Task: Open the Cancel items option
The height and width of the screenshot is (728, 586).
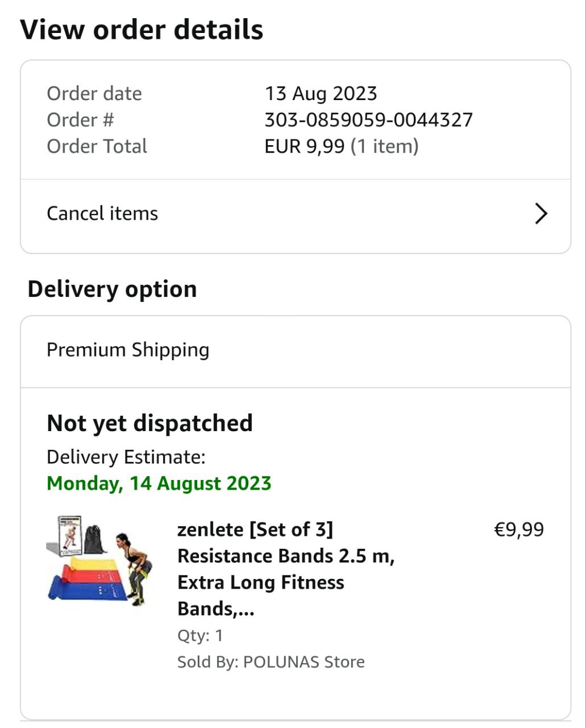Action: click(102, 214)
